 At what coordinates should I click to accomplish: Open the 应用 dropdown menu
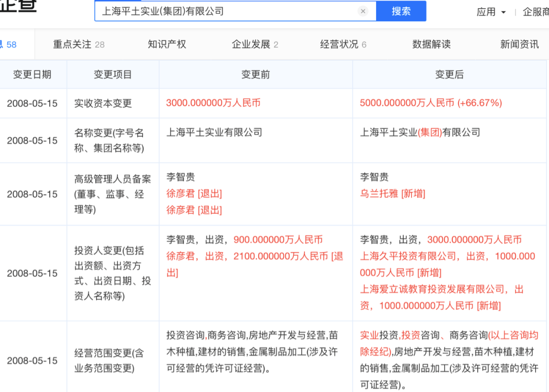(491, 12)
